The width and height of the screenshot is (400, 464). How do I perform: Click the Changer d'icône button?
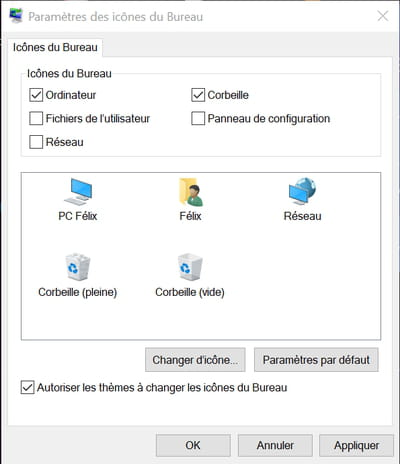pos(195,360)
